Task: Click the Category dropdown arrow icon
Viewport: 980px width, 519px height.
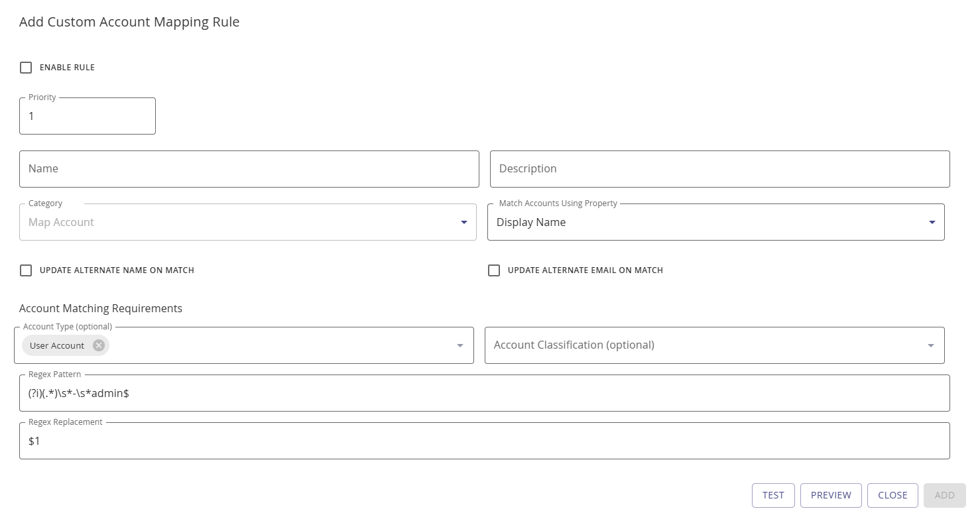Action: click(x=463, y=223)
